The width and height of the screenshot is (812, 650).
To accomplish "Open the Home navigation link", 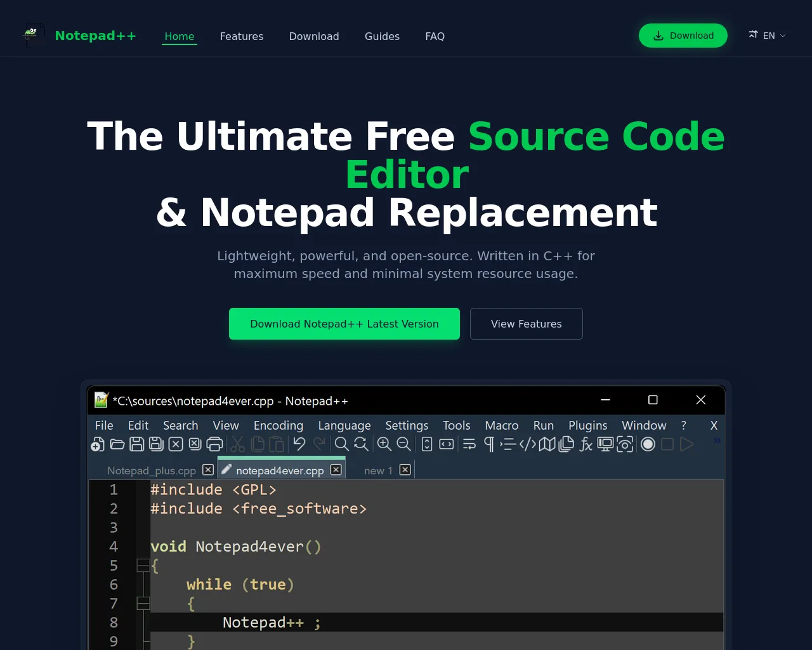I will [x=180, y=36].
